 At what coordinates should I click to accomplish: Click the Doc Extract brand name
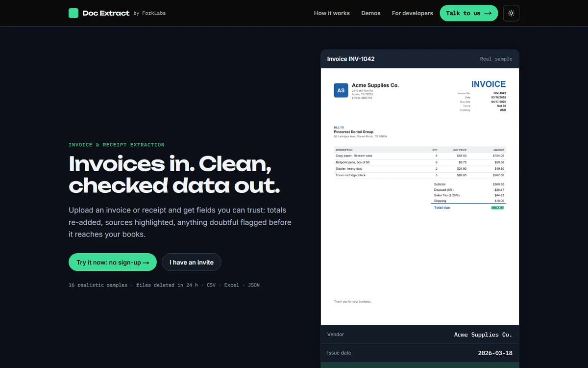106,13
